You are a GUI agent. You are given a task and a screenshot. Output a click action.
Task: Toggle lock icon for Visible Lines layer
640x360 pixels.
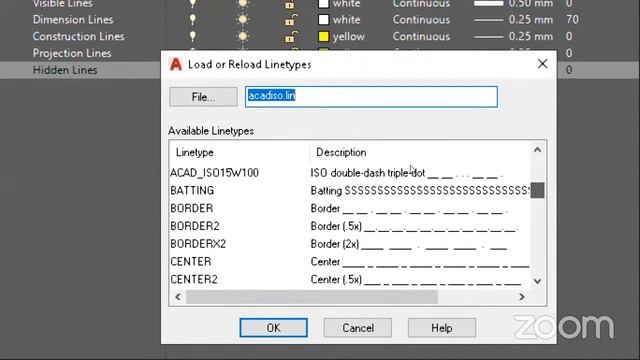(290, 4)
